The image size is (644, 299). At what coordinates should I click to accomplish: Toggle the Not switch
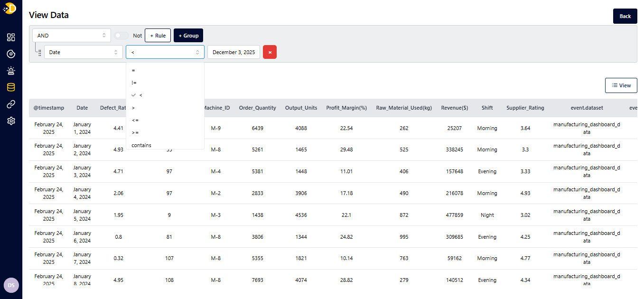point(121,36)
